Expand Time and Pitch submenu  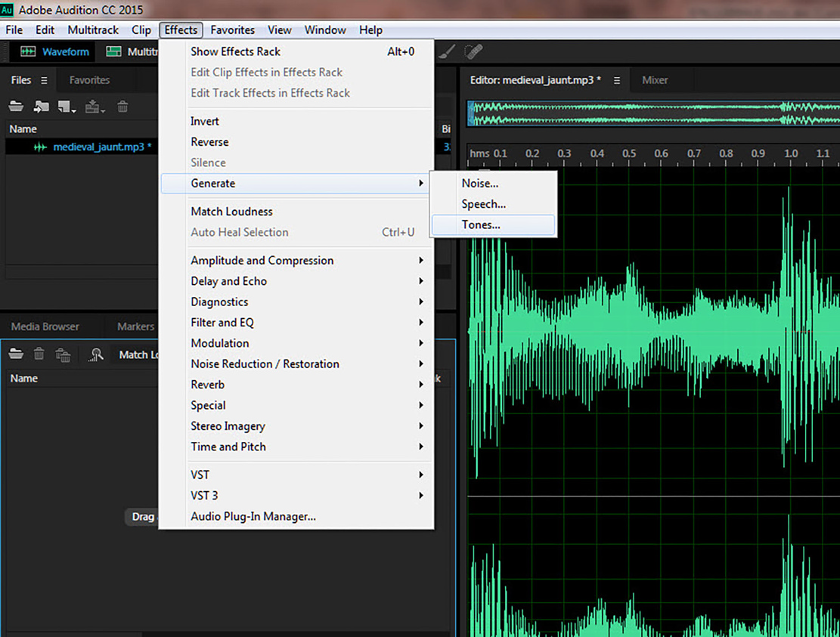click(x=297, y=447)
